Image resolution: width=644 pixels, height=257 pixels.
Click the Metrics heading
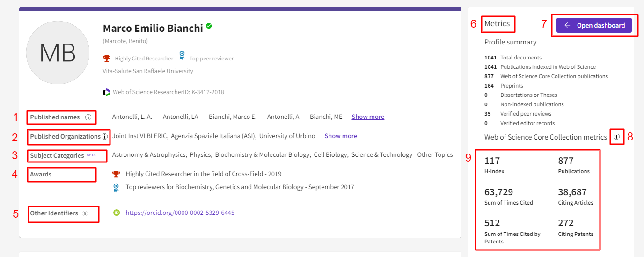pos(497,23)
